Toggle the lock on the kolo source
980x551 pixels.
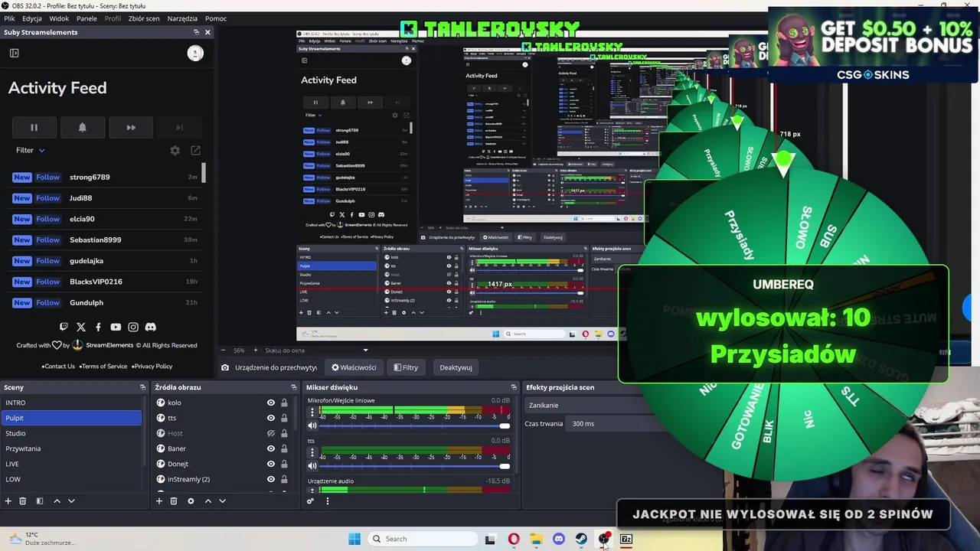tap(284, 403)
